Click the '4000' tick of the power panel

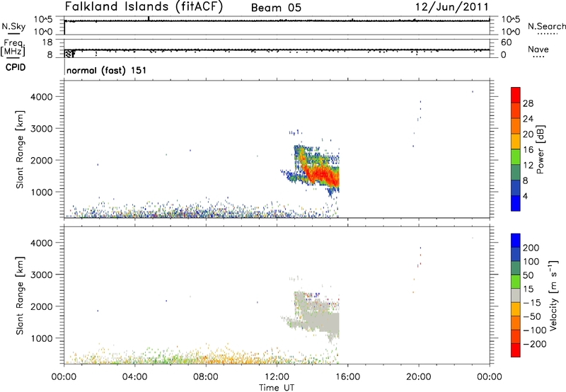pos(42,97)
